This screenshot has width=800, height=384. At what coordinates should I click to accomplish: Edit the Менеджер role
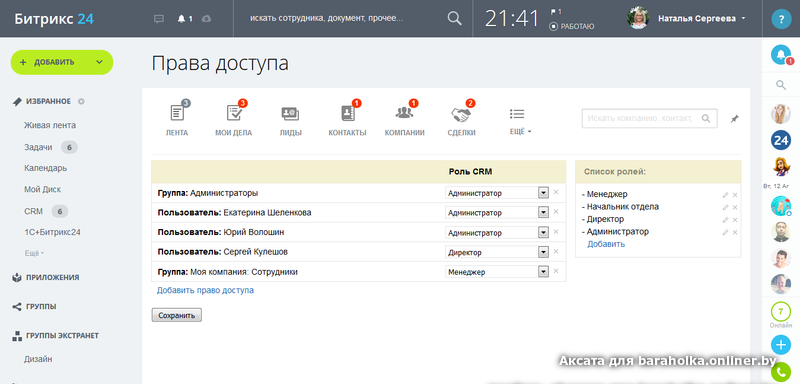point(726,195)
